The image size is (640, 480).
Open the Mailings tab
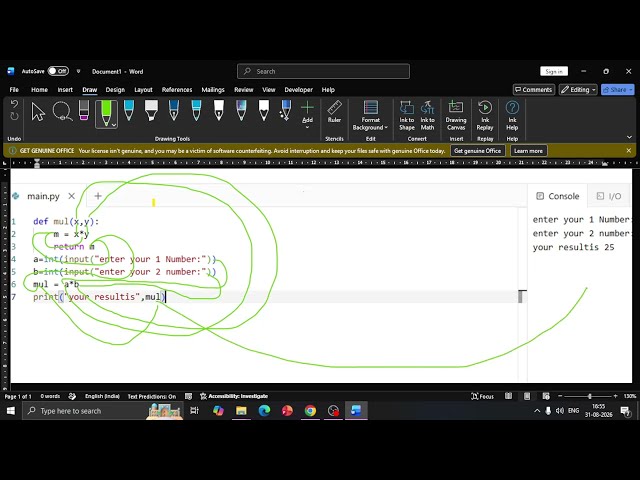pyautogui.click(x=213, y=90)
